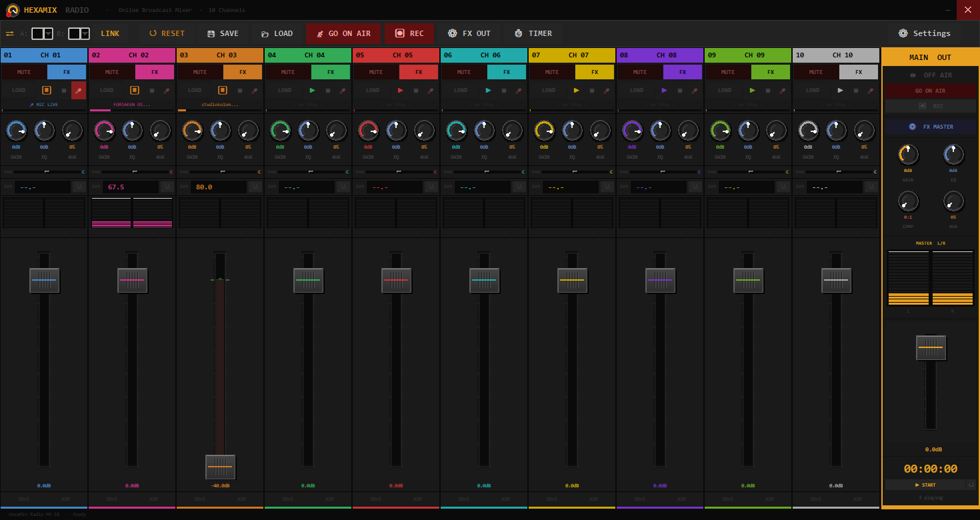Click the CH 01 microphone live icon
This screenshot has height=520, width=980.
[x=79, y=90]
